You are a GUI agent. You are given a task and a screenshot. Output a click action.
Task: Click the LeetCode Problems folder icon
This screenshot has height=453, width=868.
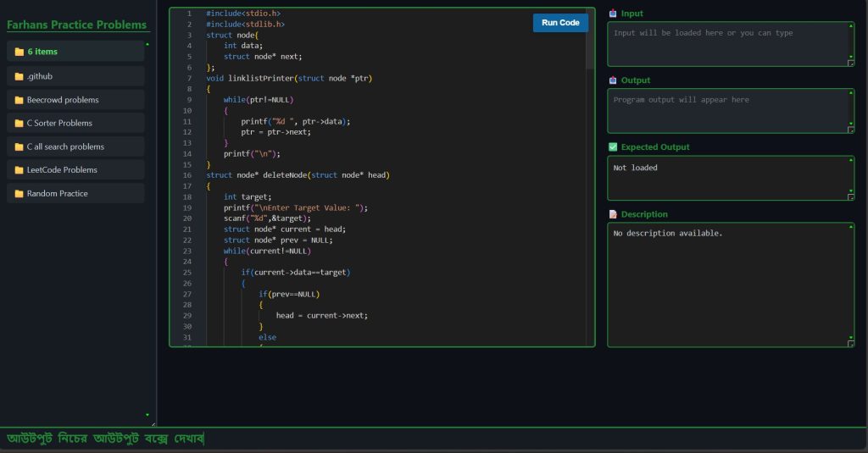(x=19, y=170)
